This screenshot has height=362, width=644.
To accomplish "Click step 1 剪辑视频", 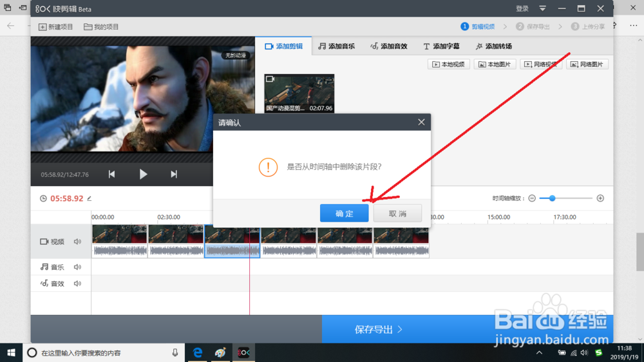I will pyautogui.click(x=478, y=26).
